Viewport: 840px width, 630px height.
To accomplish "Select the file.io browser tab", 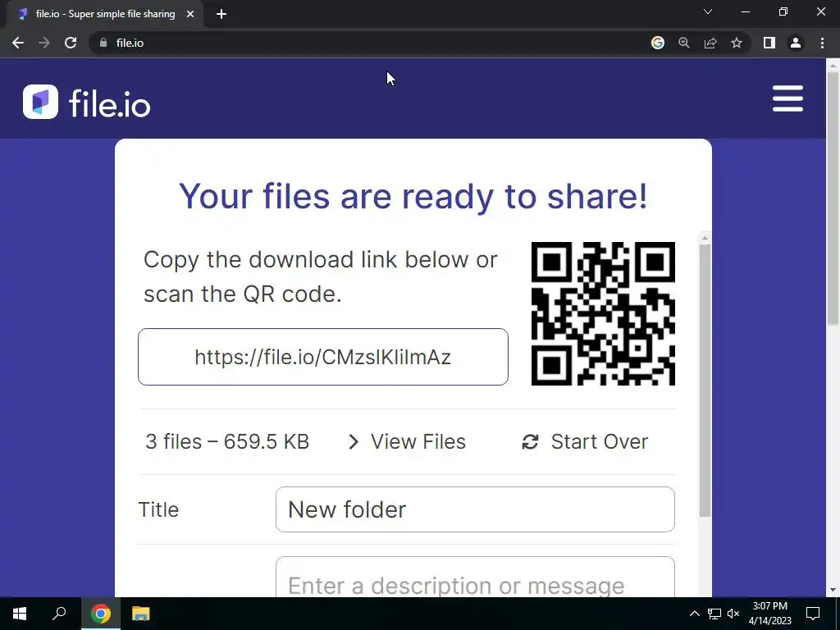I will [104, 14].
